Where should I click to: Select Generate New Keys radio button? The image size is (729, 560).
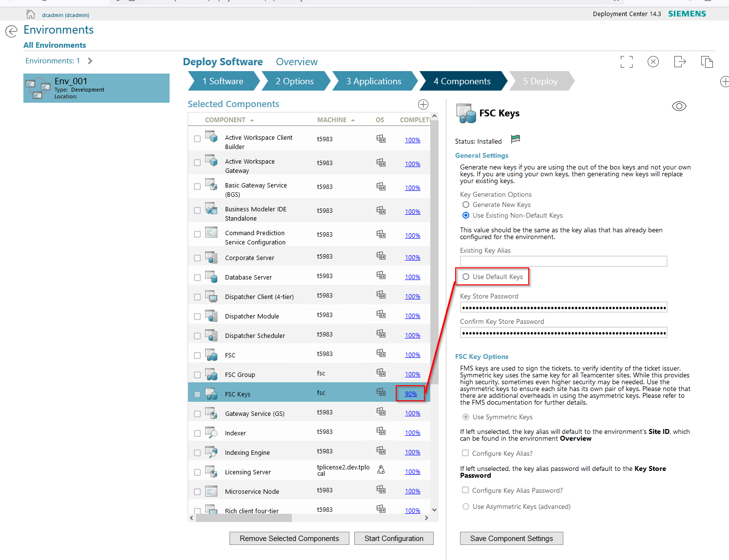[x=466, y=205]
